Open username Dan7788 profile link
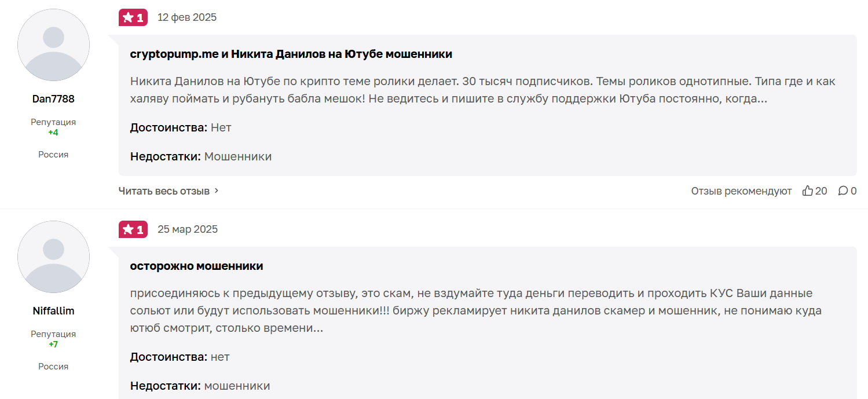The image size is (868, 399). (53, 99)
